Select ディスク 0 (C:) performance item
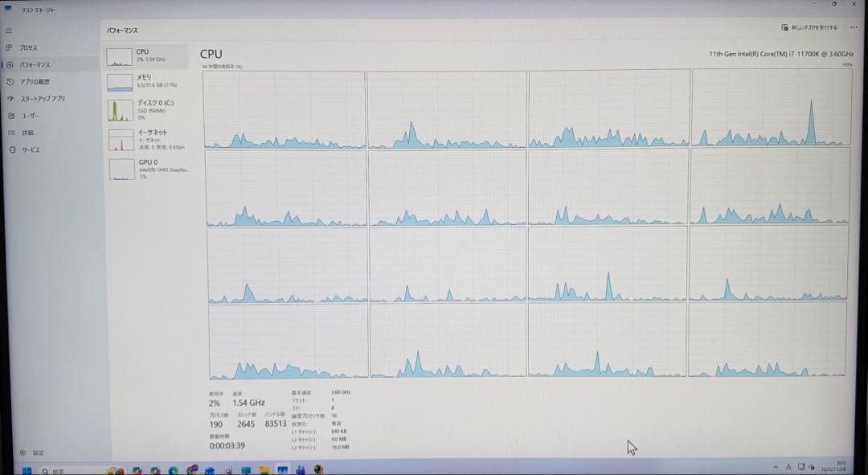Image resolution: width=868 pixels, height=475 pixels. (x=147, y=109)
